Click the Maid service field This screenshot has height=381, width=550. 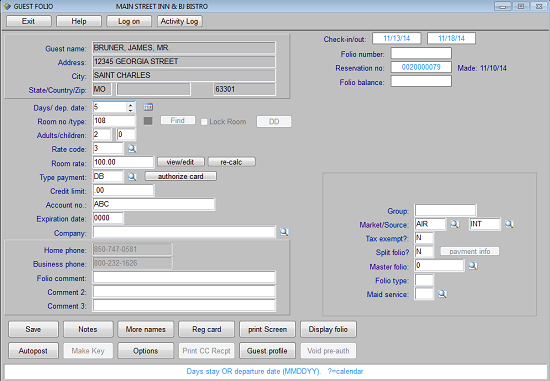click(x=424, y=294)
